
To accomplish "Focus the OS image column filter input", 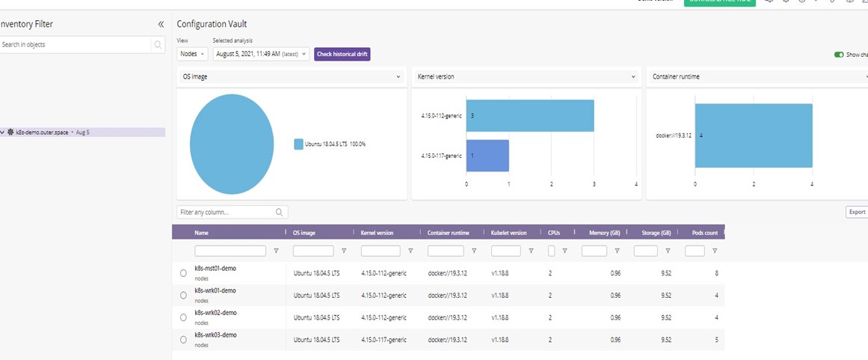I will point(313,251).
